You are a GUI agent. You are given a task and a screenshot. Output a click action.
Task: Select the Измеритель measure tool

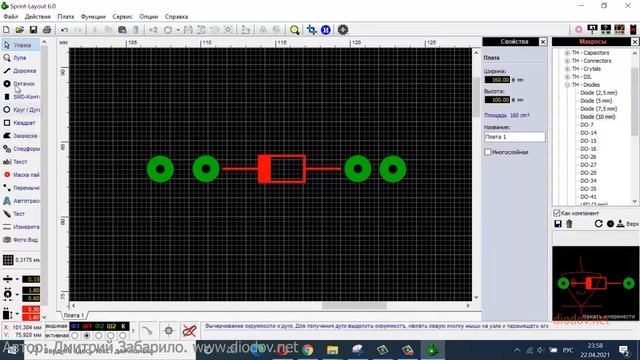pos(20,227)
